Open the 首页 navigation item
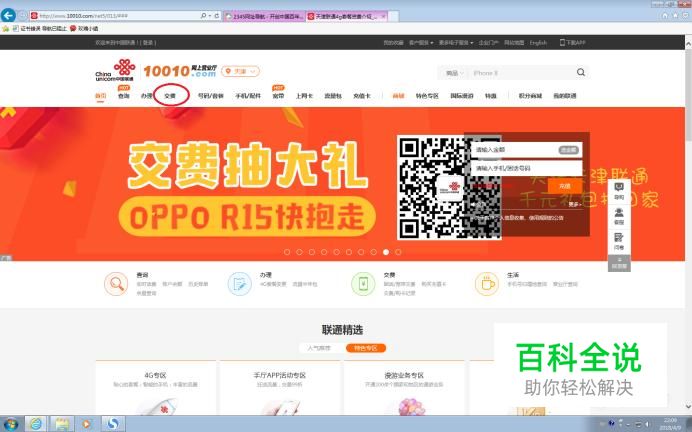This screenshot has height=432, width=692. [101, 96]
